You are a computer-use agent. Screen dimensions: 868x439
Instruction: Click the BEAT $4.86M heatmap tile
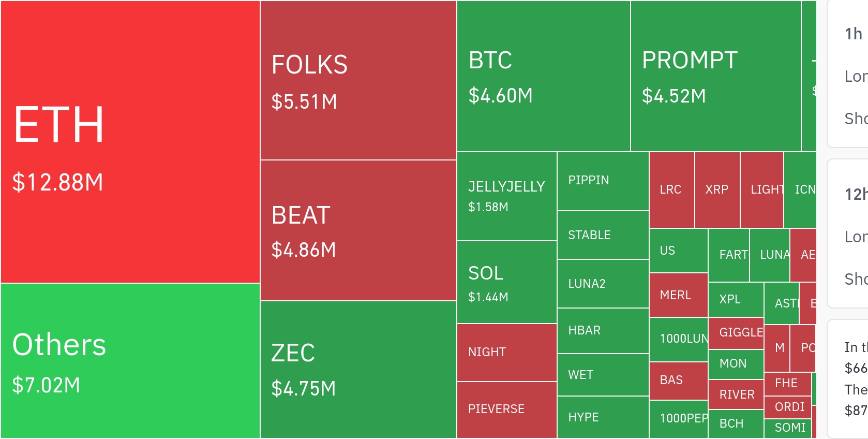click(358, 230)
